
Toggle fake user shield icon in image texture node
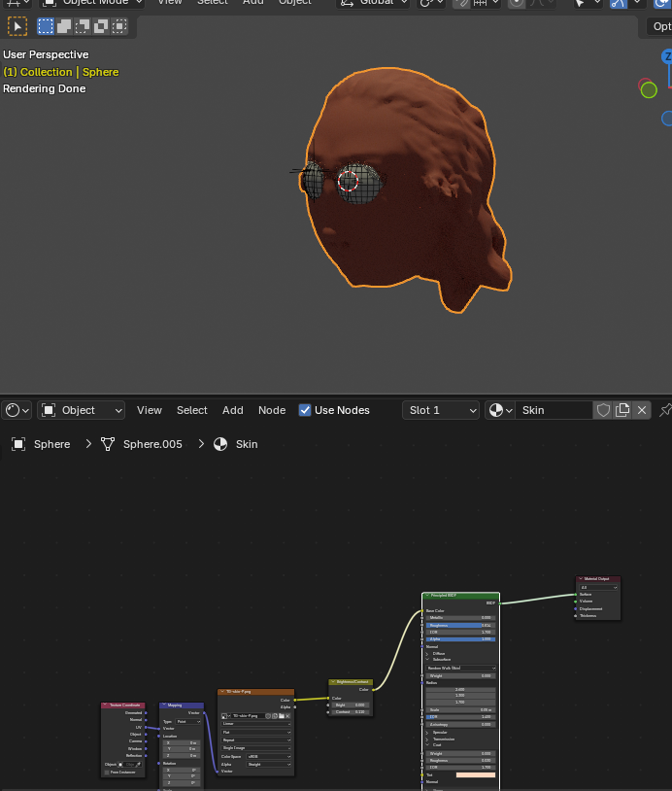point(268,716)
